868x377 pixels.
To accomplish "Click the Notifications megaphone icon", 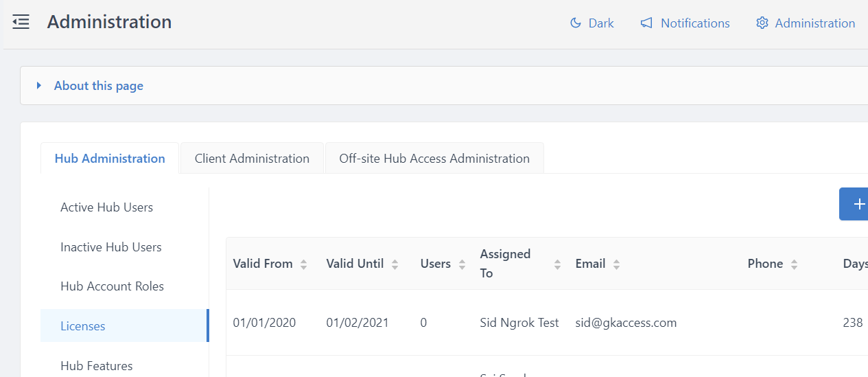I will click(x=646, y=23).
